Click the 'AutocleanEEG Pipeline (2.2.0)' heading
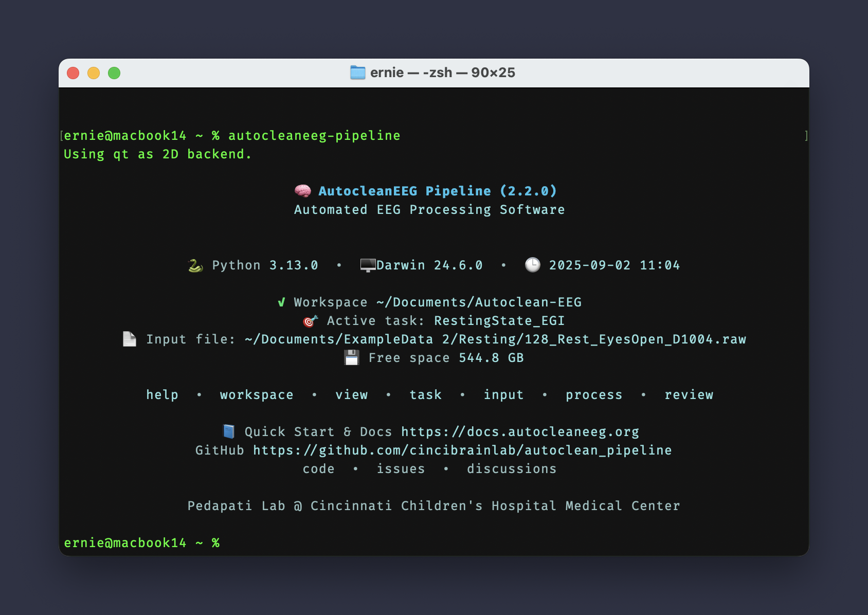868x615 pixels. pos(438,191)
